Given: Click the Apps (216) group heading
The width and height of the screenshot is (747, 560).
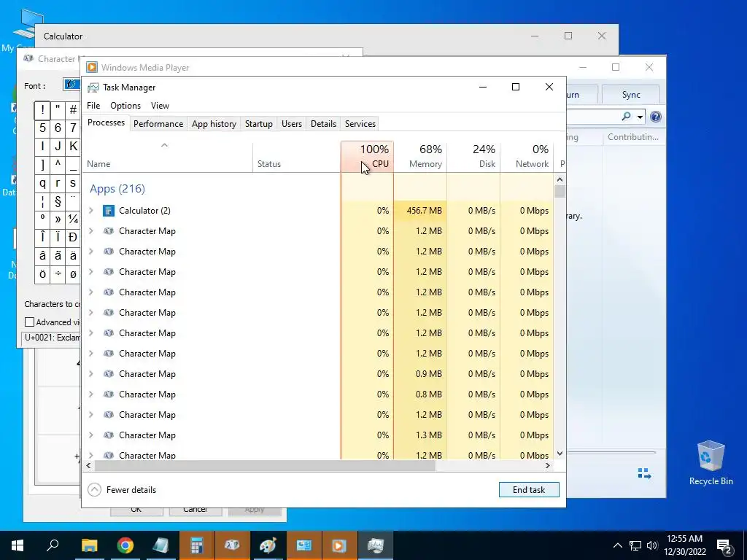Looking at the screenshot, I should pyautogui.click(x=117, y=189).
